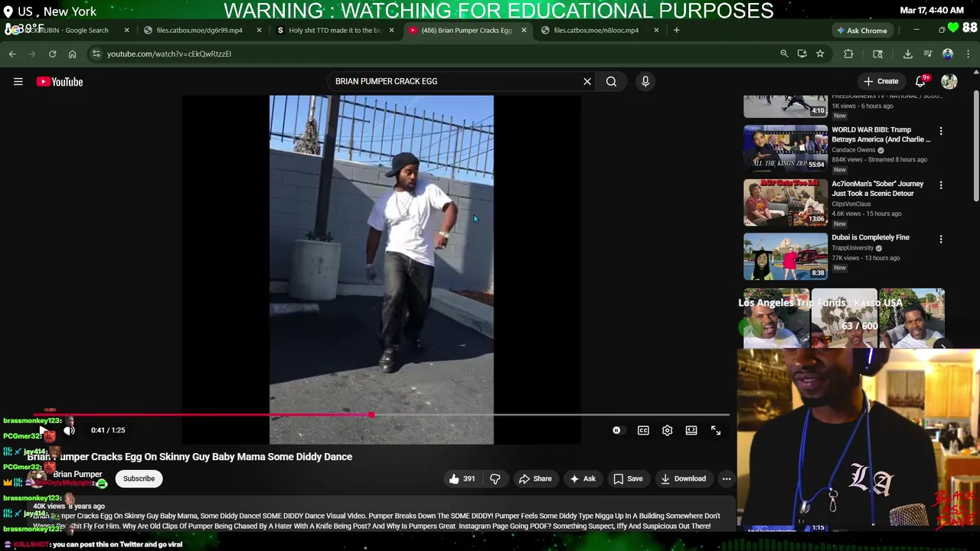Open Dubai is Completely Fine thumbnail
The image size is (980, 551).
click(786, 256)
